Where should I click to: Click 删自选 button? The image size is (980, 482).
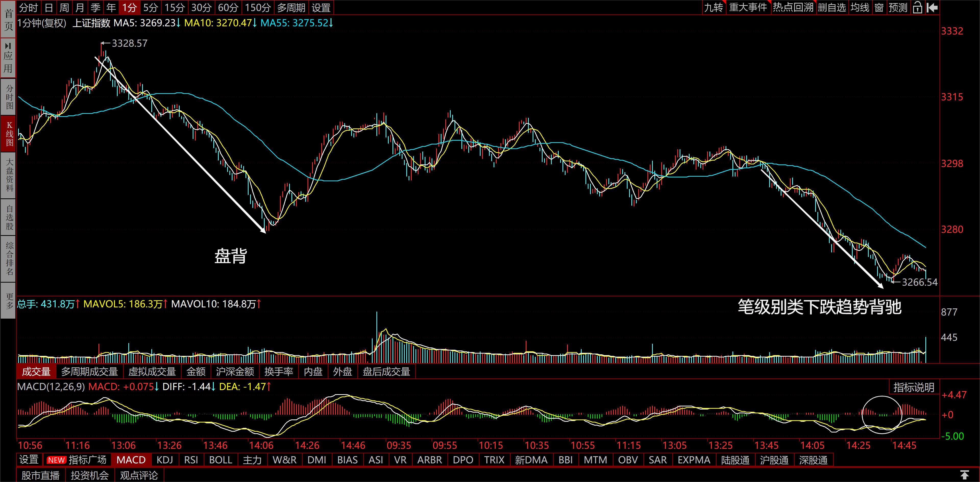(832, 8)
